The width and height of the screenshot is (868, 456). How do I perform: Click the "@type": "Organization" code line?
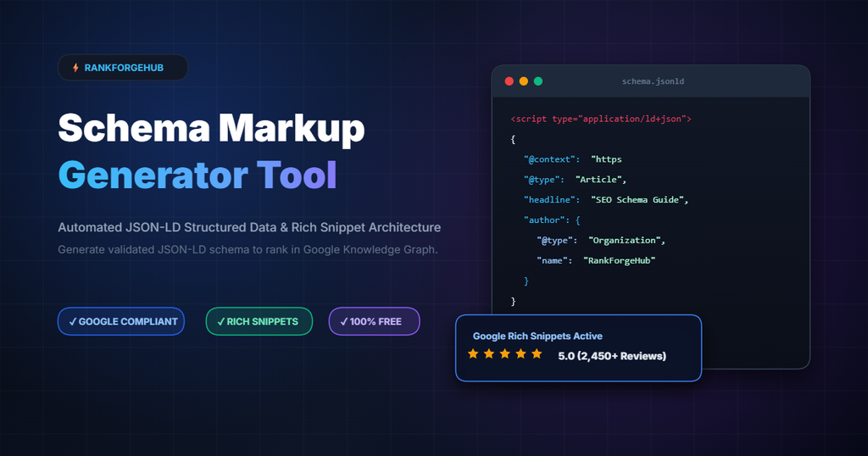tap(601, 240)
